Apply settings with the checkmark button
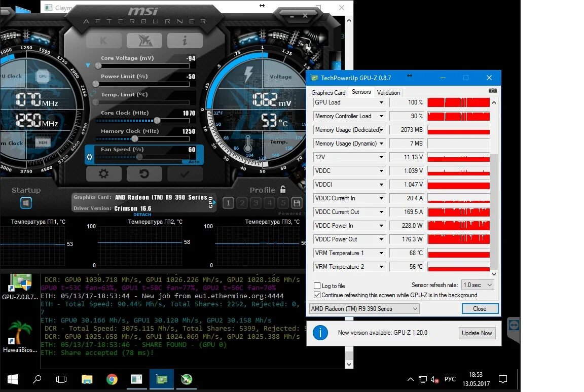Viewport: 584px width, 392px height. pos(185,173)
